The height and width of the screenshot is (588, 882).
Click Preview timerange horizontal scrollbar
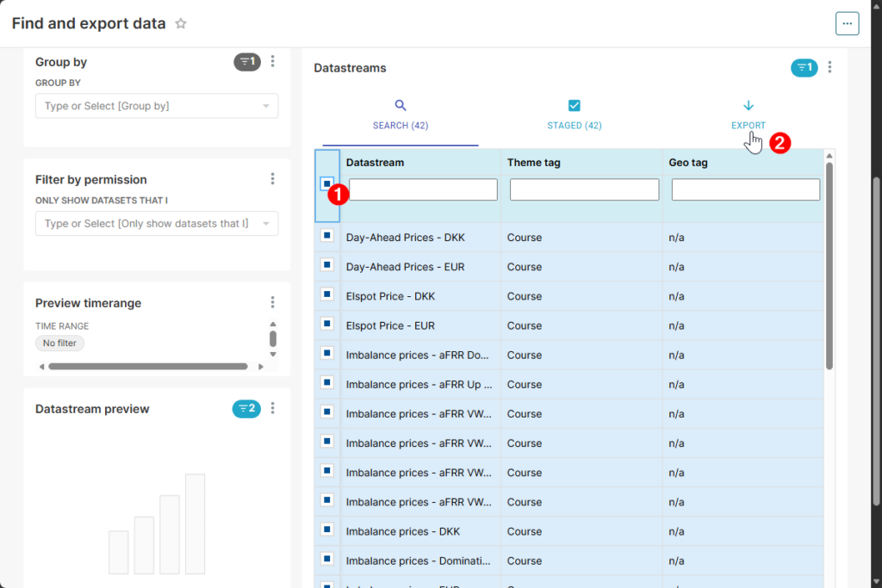[148, 367]
